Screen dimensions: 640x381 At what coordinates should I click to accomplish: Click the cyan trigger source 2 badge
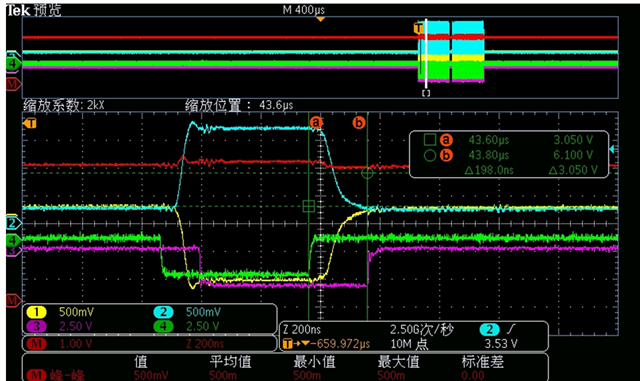click(x=489, y=330)
